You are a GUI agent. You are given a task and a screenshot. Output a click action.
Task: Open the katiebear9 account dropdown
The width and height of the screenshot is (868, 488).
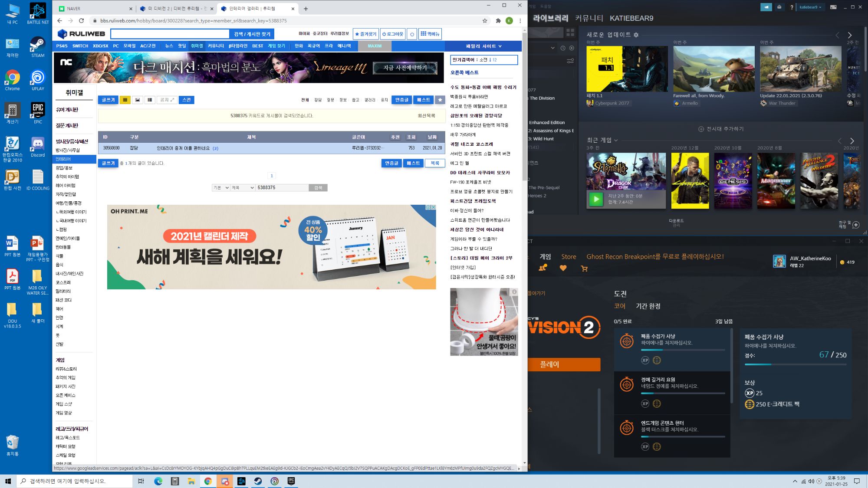tap(810, 7)
